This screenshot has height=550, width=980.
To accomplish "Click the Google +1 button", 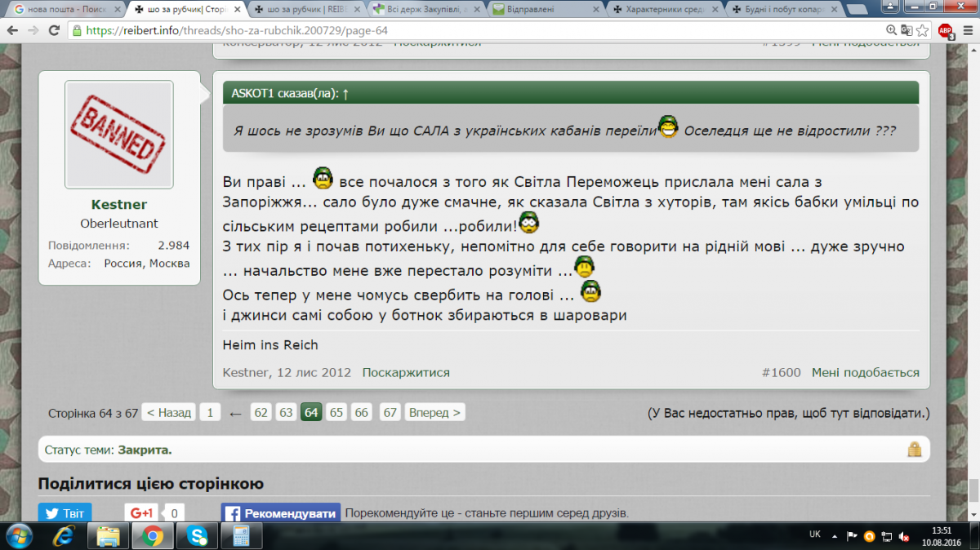I will [141, 513].
